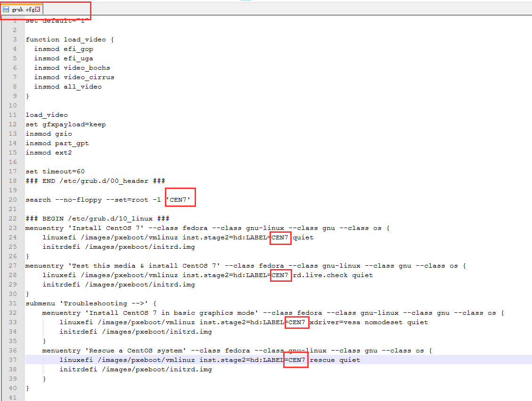532x401 pixels.
Task: Click menuentry 'Test this media & install CentOS 7'
Action: tap(246, 266)
